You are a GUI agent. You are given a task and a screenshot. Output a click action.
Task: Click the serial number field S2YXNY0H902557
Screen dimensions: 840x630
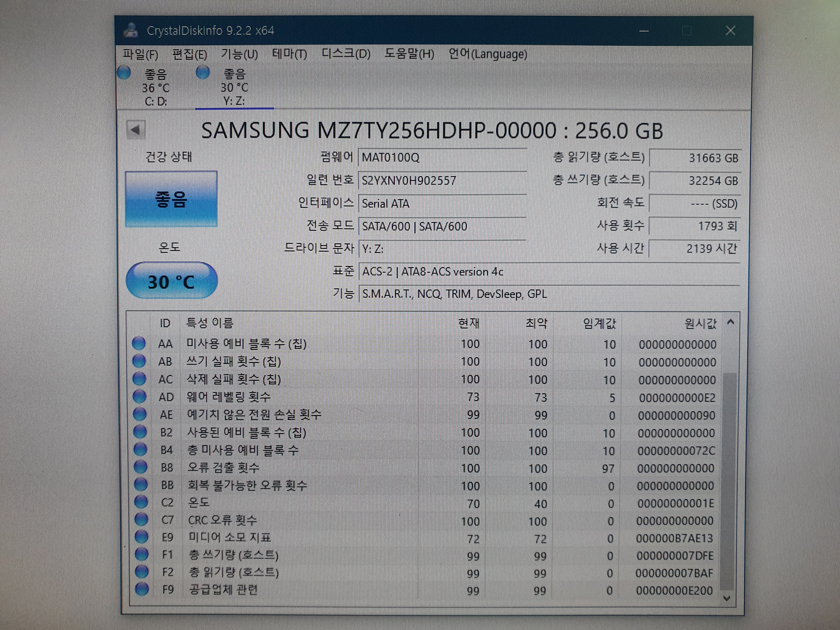click(x=442, y=180)
